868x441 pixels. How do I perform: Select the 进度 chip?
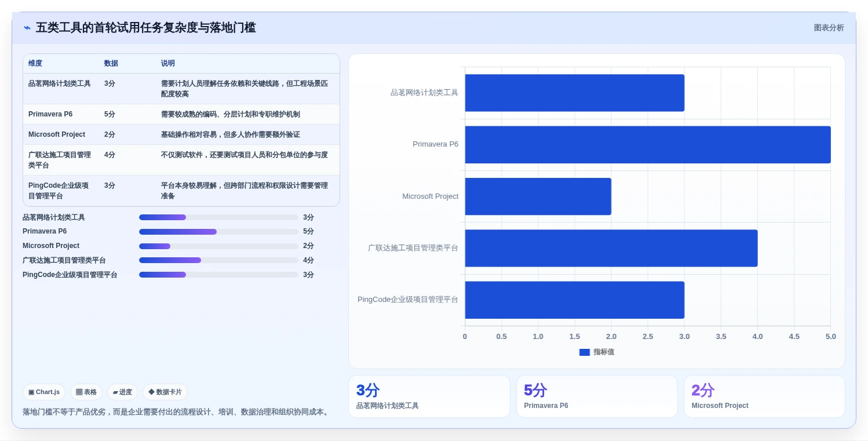(x=122, y=392)
